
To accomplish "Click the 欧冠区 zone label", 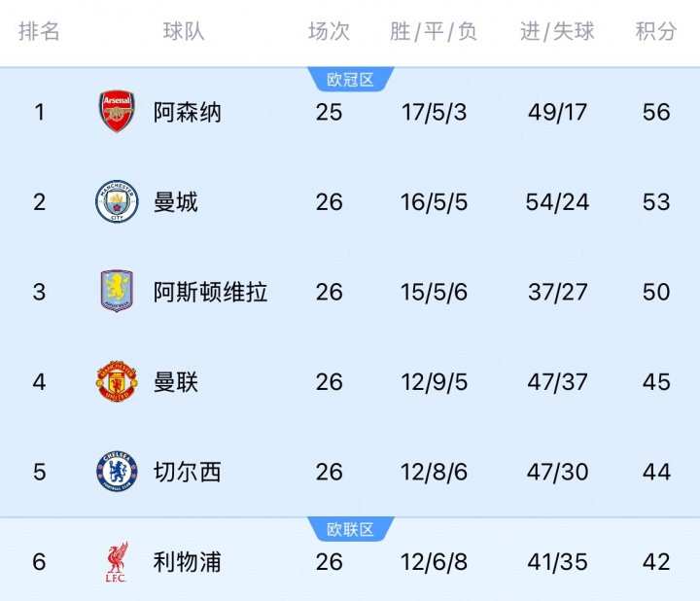I will (350, 80).
